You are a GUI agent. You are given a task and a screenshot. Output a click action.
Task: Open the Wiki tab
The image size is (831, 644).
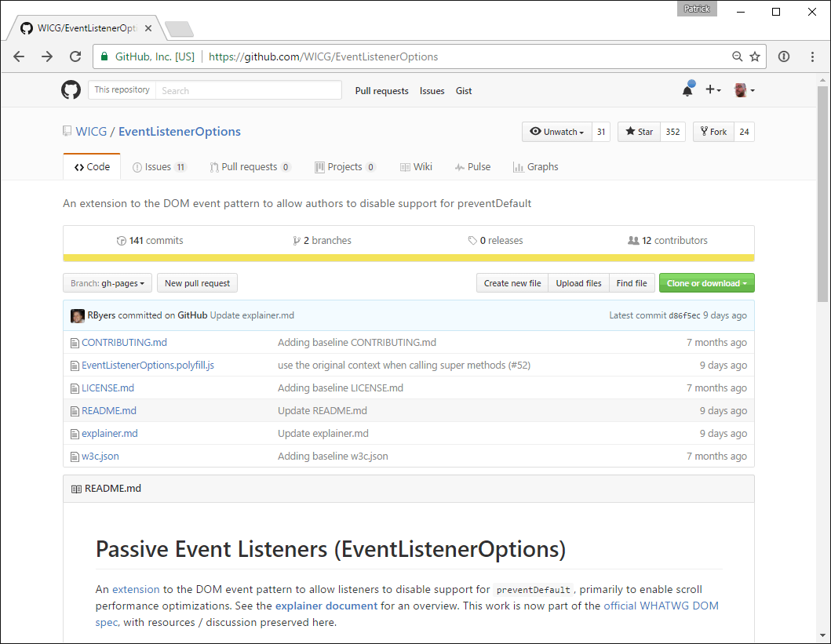[x=416, y=167]
